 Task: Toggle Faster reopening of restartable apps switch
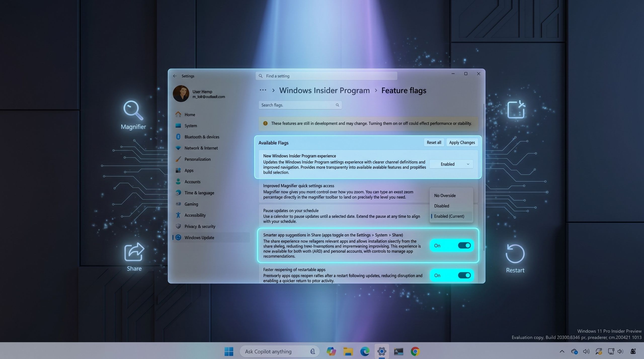464,275
